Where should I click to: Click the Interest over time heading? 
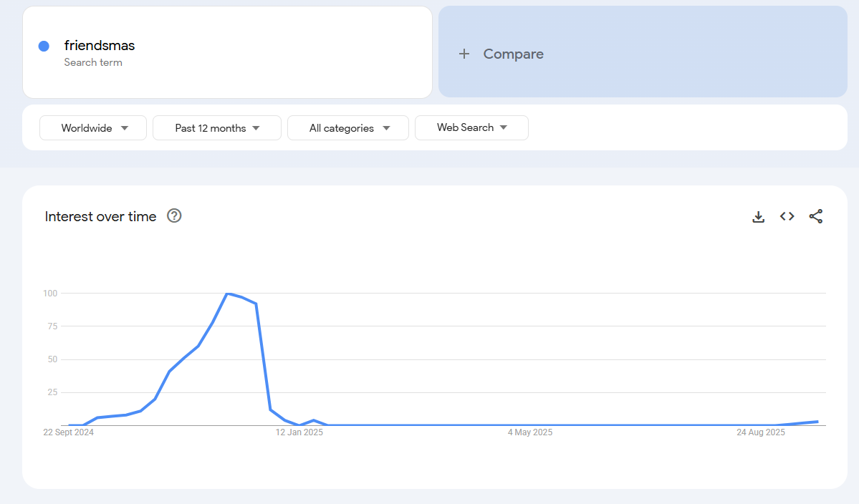(x=100, y=217)
